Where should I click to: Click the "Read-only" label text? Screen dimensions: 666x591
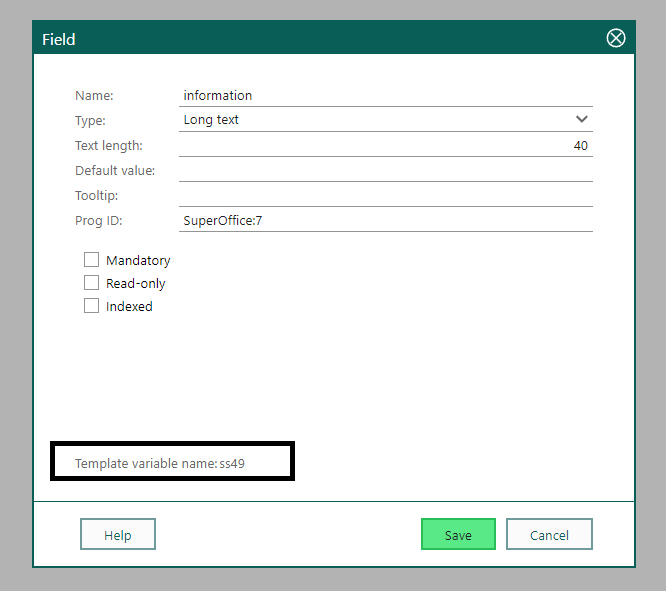(x=136, y=283)
